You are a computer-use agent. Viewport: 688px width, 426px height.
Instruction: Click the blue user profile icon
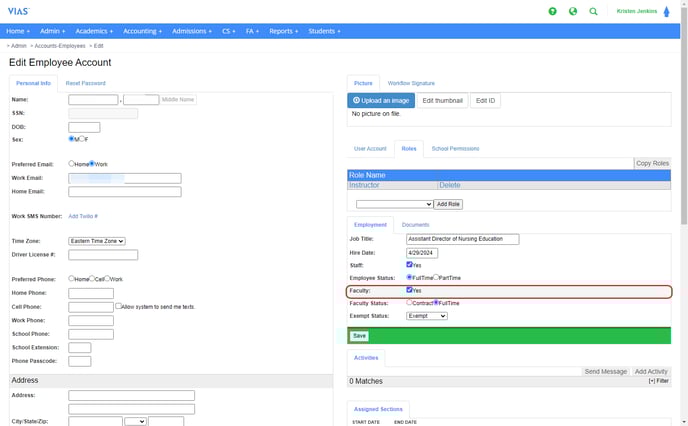[x=666, y=12]
